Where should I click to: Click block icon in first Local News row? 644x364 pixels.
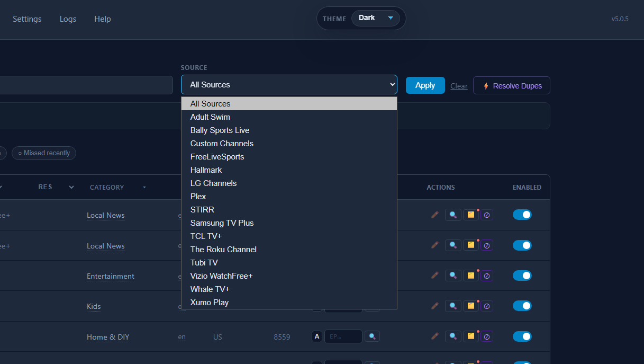(x=487, y=215)
